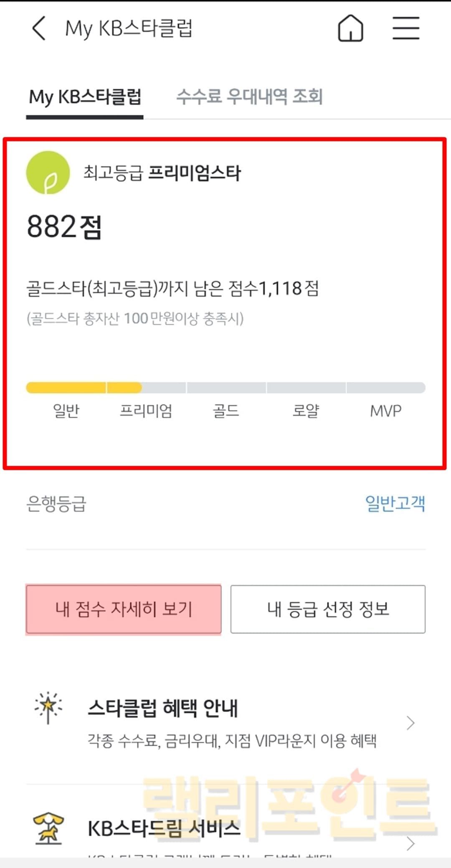
Task: Tap the back arrow icon
Action: coord(39,28)
